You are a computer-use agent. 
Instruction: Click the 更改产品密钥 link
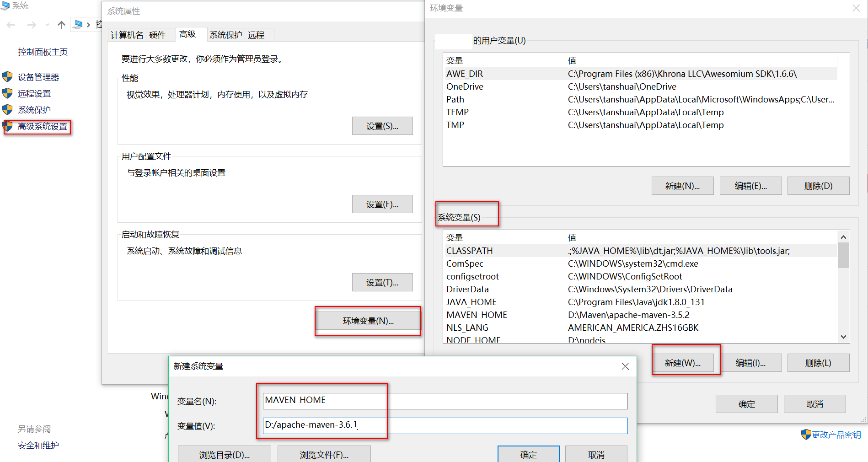(x=836, y=435)
